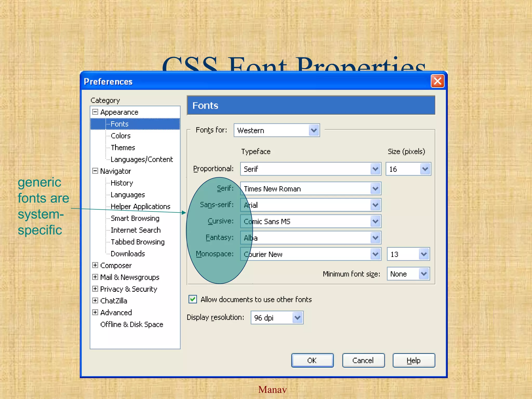Expand the ChatZilla category
The height and width of the screenshot is (399, 532).
click(95, 301)
